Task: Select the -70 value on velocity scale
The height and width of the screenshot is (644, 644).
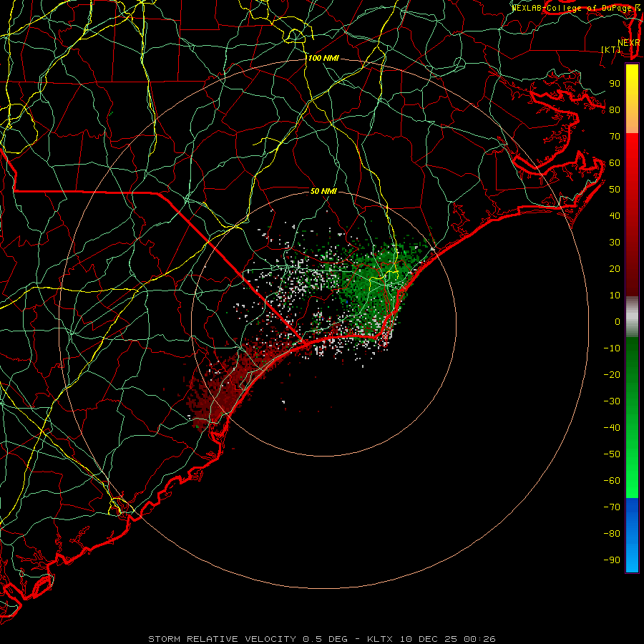Action: [612, 507]
